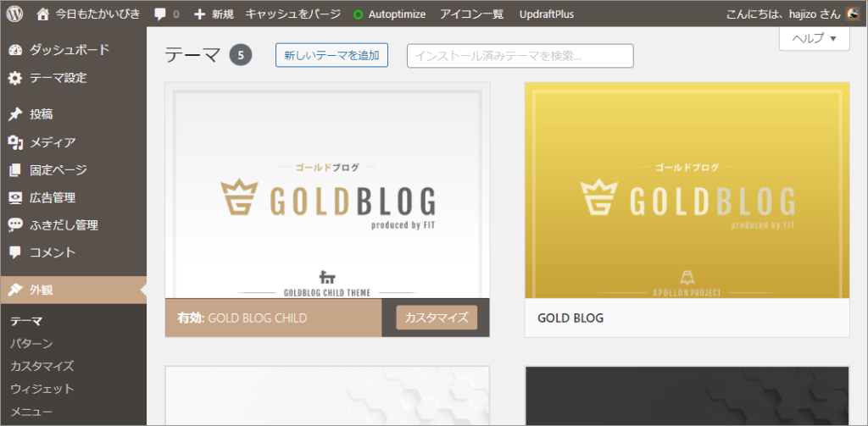Click the Comments icon in sidebar
The image size is (868, 426).
15,253
